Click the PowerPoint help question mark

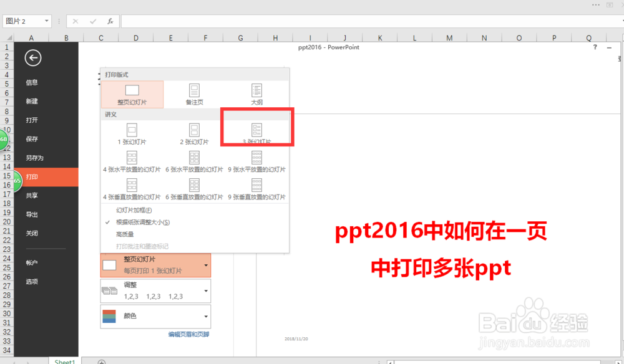coord(595,47)
